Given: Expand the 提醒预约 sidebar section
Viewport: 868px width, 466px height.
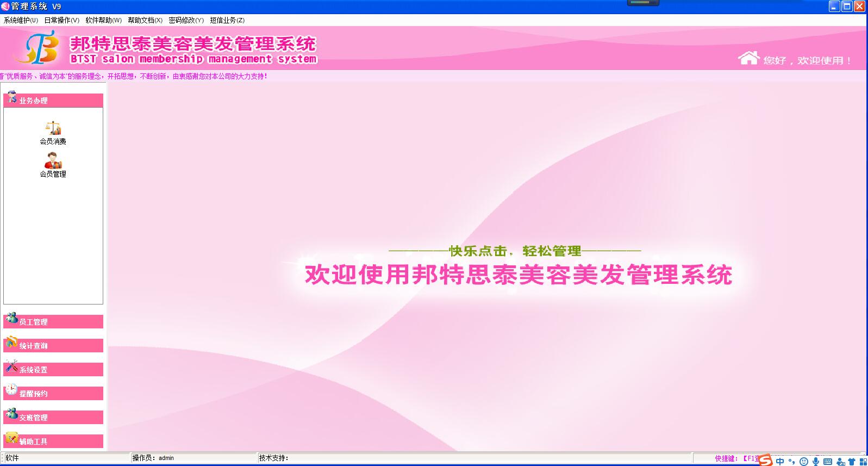Looking at the screenshot, I should [x=53, y=393].
